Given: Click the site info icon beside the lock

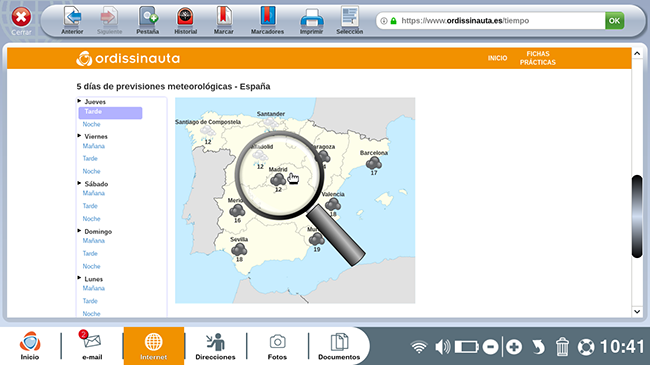Looking at the screenshot, I should pos(384,21).
